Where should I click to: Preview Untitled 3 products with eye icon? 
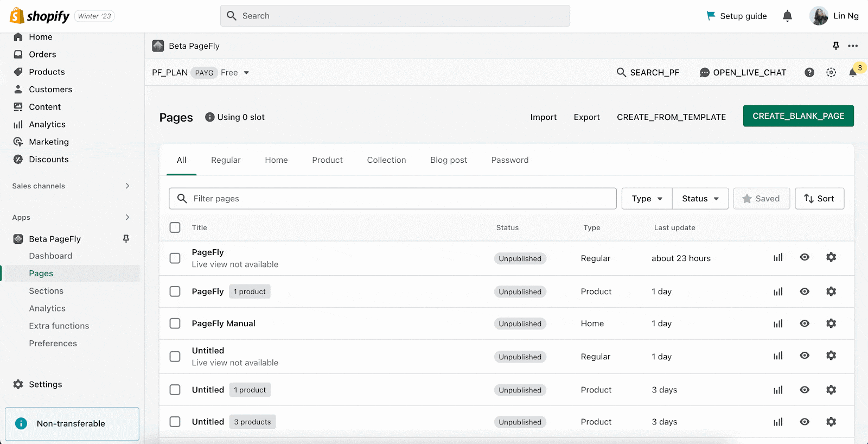coord(805,421)
